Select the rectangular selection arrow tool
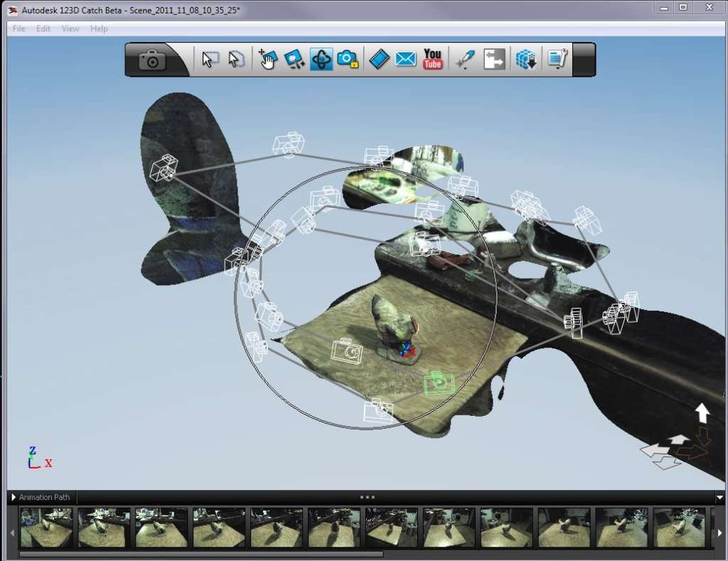This screenshot has height=561, width=728. (x=210, y=60)
